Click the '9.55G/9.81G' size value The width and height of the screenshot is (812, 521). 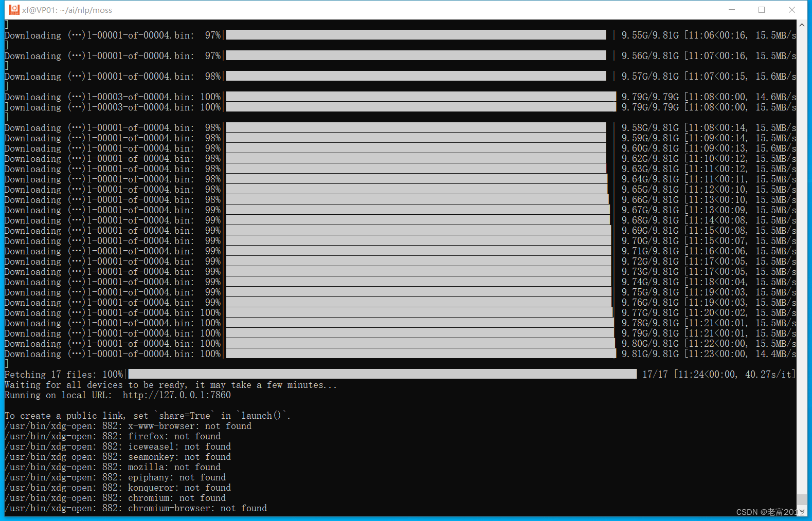(650, 35)
